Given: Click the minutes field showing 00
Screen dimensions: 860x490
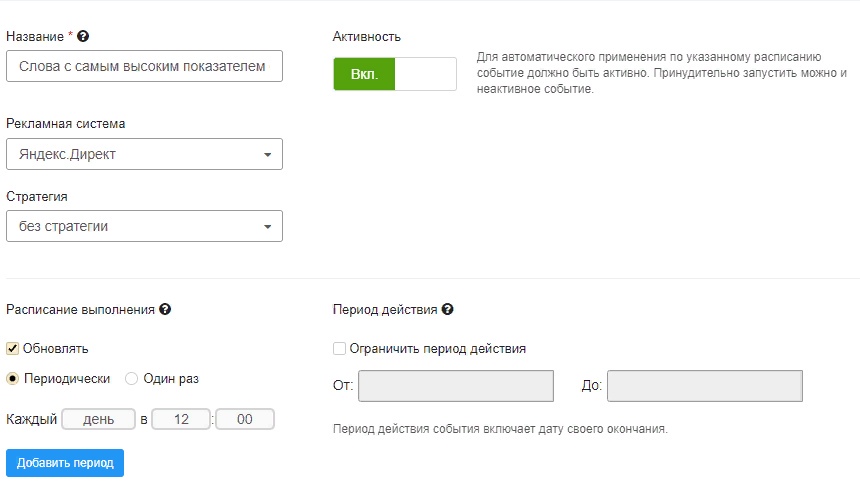Looking at the screenshot, I should coord(245,420).
